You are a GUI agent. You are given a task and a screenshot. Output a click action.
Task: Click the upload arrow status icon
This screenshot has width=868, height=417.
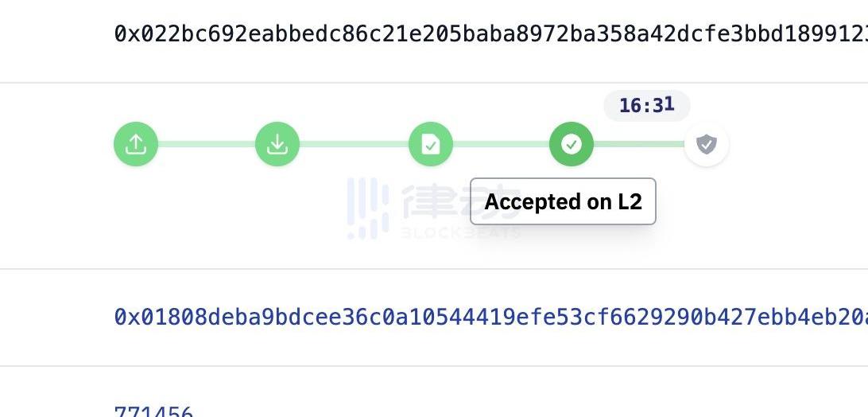pyautogui.click(x=136, y=144)
